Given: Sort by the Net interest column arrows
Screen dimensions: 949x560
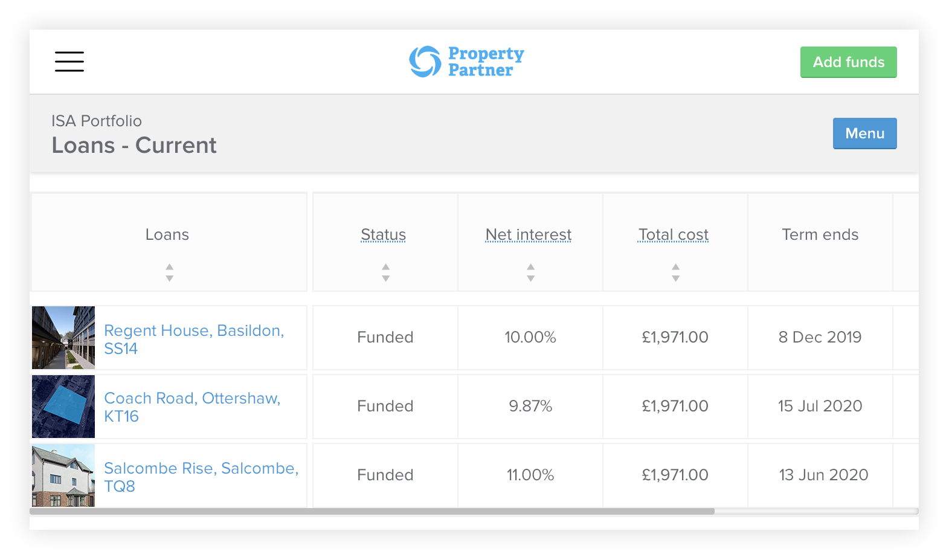Looking at the screenshot, I should coord(530,272).
